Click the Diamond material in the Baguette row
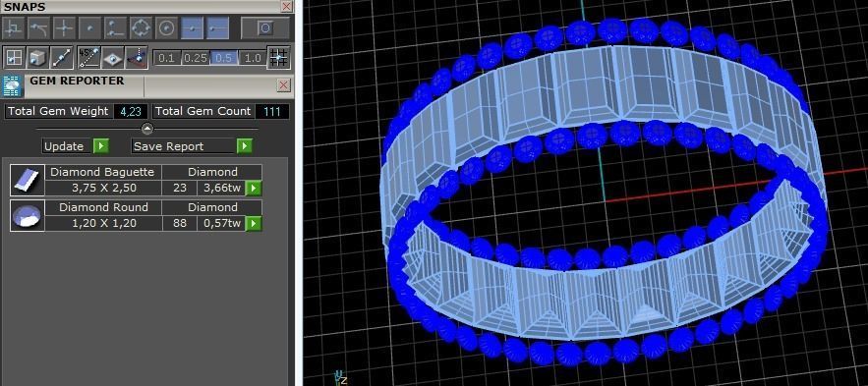Image resolution: width=868 pixels, height=386 pixels. (212, 172)
